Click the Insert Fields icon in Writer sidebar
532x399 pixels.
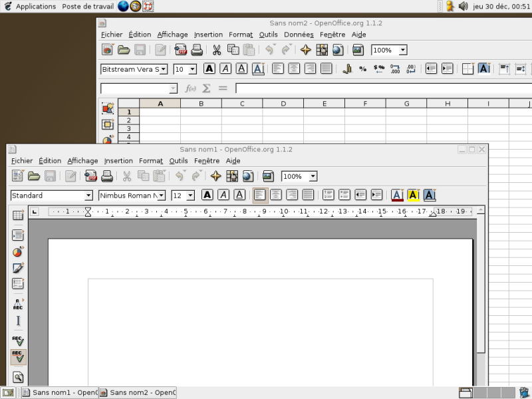coord(18,235)
